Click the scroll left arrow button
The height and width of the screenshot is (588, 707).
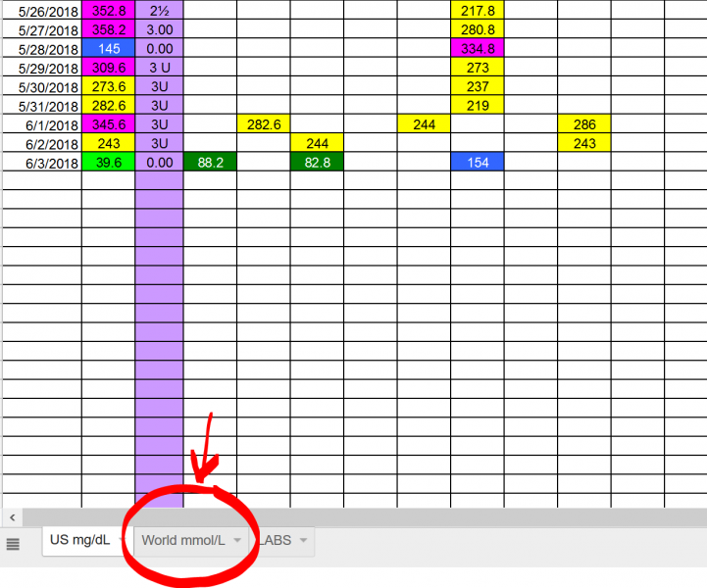12,516
